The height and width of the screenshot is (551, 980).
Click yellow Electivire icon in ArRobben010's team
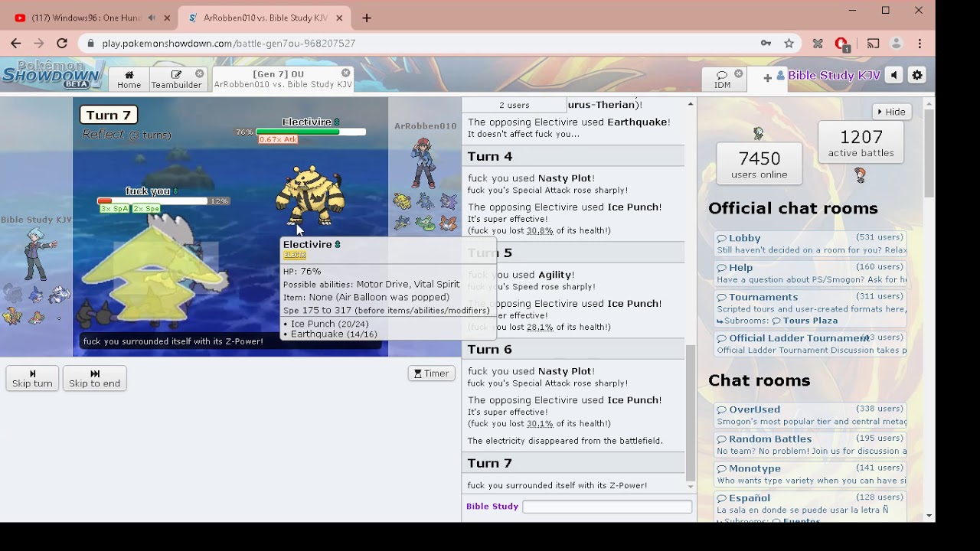(x=402, y=201)
